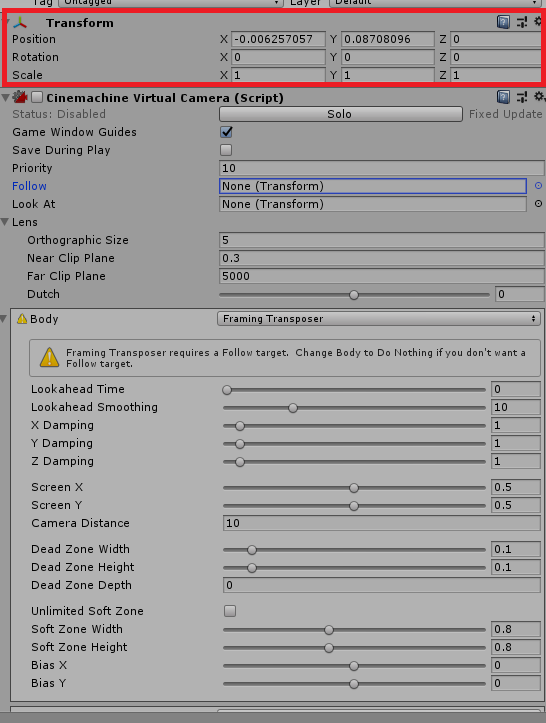
Task: Click Position X value field
Action: [278, 39]
